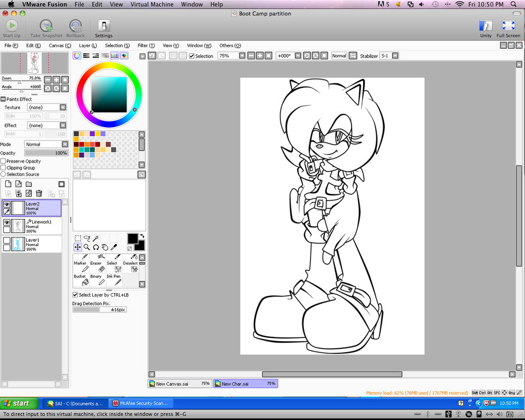Select the Move tool
This screenshot has width=525, height=420.
(78, 247)
